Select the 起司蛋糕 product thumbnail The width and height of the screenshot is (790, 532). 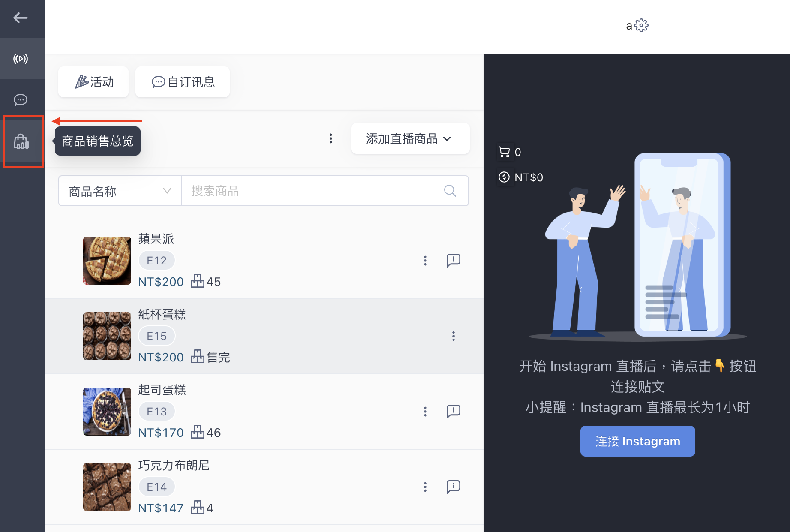click(x=107, y=412)
